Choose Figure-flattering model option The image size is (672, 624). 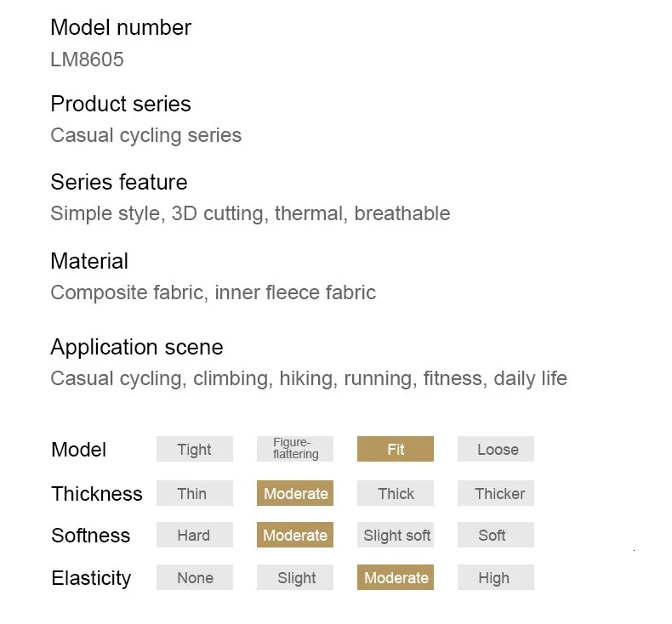point(294,449)
